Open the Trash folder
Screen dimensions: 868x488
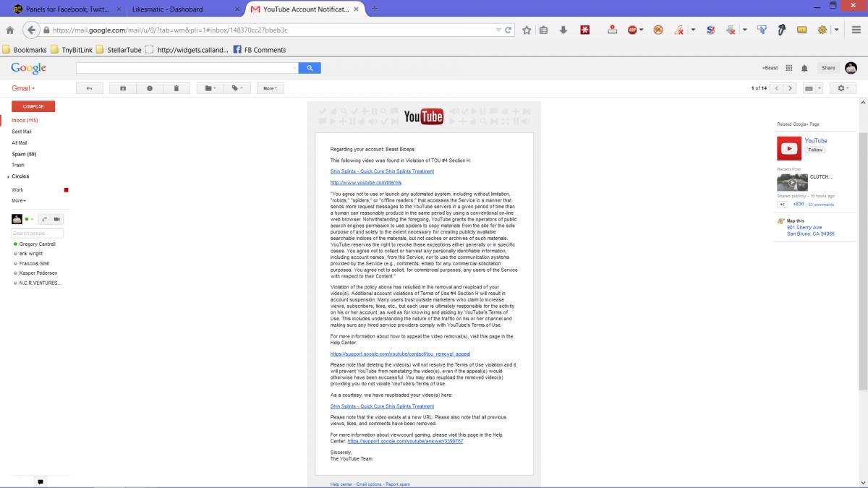click(x=18, y=165)
